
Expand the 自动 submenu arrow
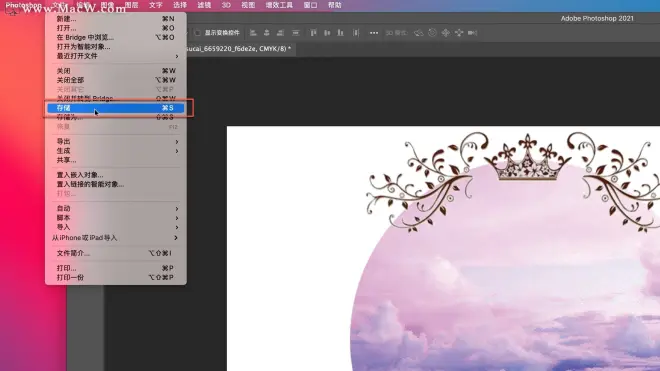(x=177, y=208)
